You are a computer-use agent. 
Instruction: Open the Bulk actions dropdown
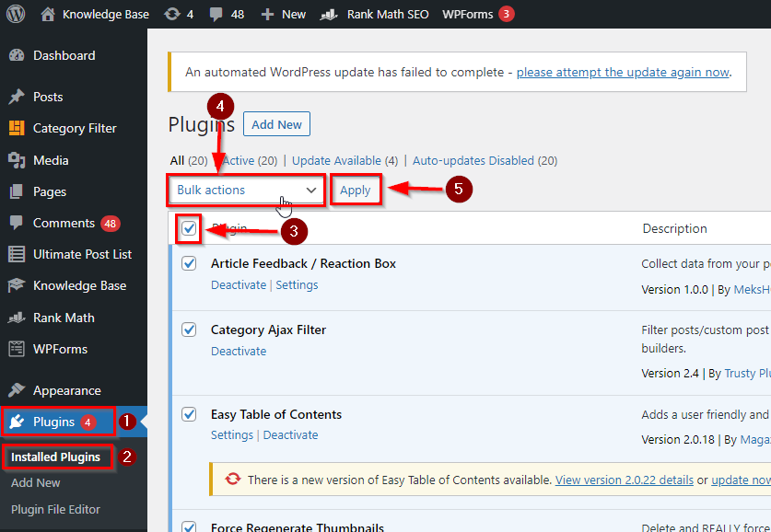pos(246,191)
